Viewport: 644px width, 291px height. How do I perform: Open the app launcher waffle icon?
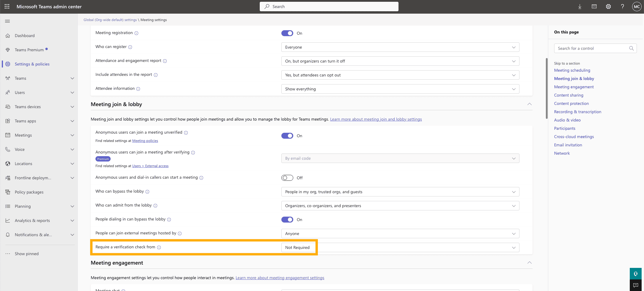(7, 7)
